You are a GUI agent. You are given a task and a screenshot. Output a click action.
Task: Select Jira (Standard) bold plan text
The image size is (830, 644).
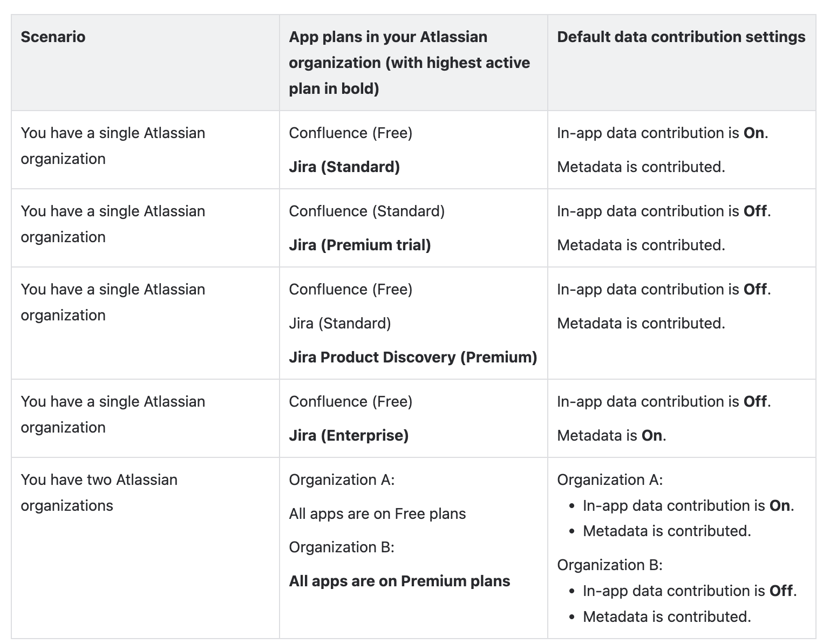[x=344, y=167]
